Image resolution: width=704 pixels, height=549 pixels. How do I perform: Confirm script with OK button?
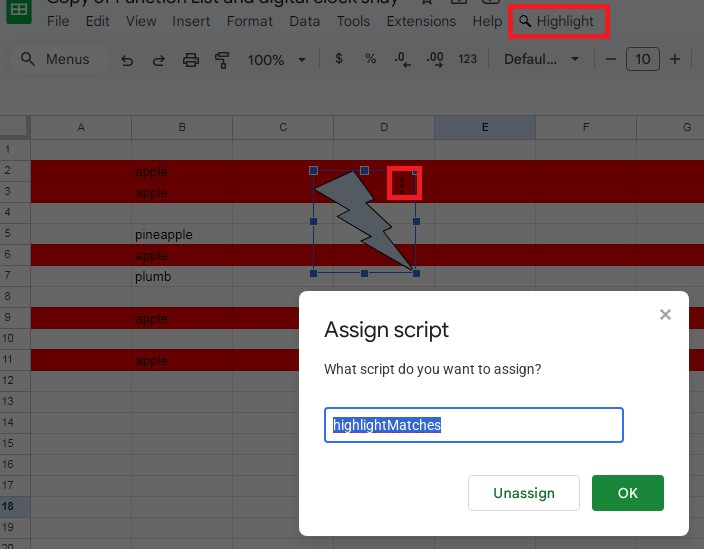click(x=628, y=493)
